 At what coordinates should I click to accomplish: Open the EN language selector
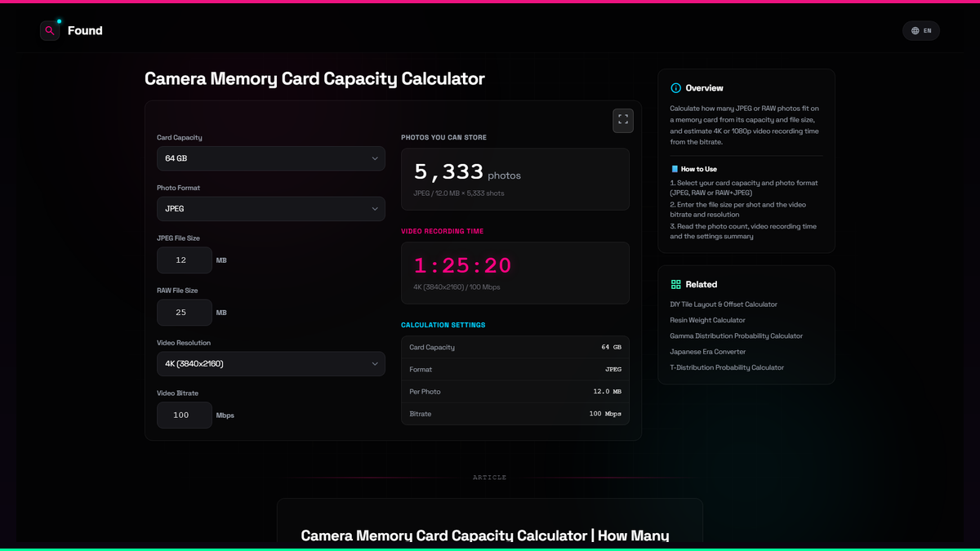[x=921, y=31]
